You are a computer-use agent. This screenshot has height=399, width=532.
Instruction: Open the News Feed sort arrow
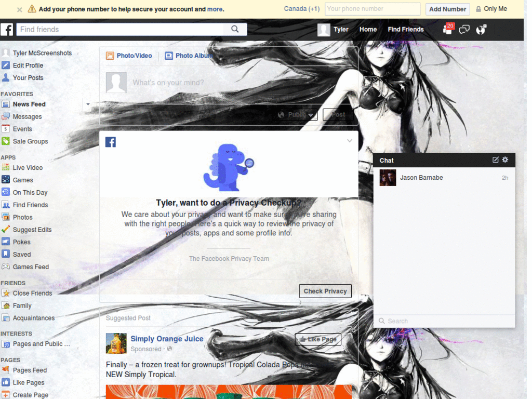(88, 104)
